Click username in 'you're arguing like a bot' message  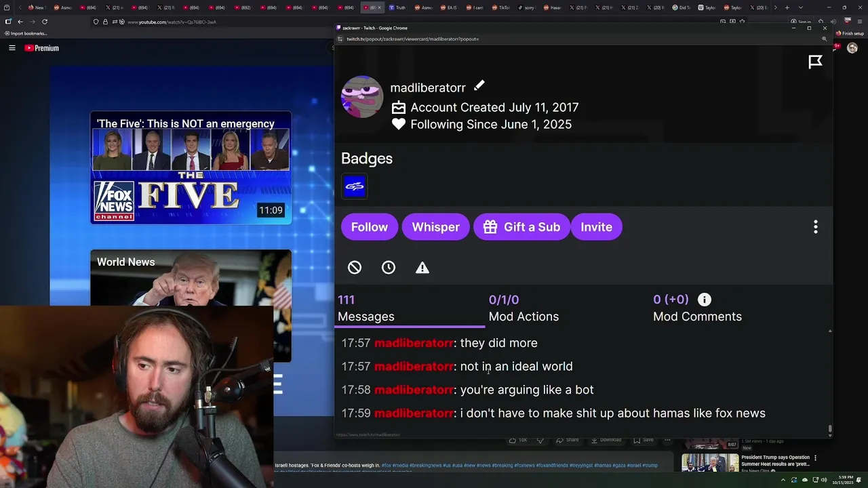pyautogui.click(x=414, y=390)
